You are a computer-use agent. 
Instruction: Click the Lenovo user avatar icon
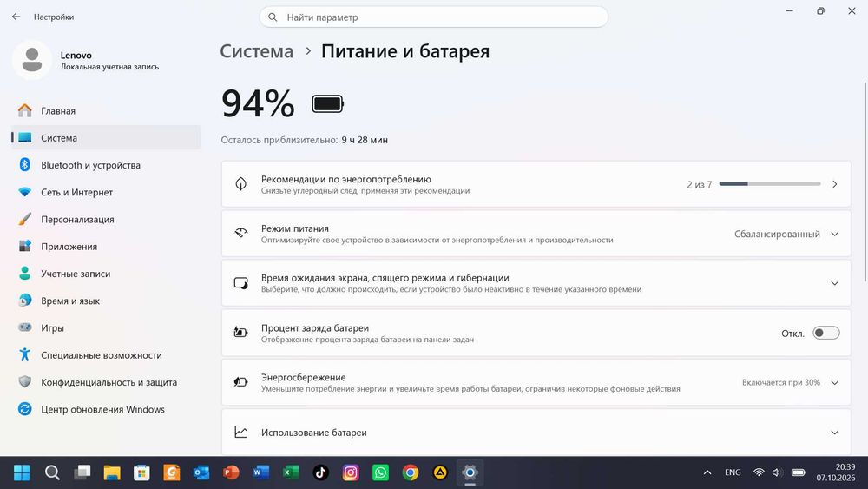(32, 60)
